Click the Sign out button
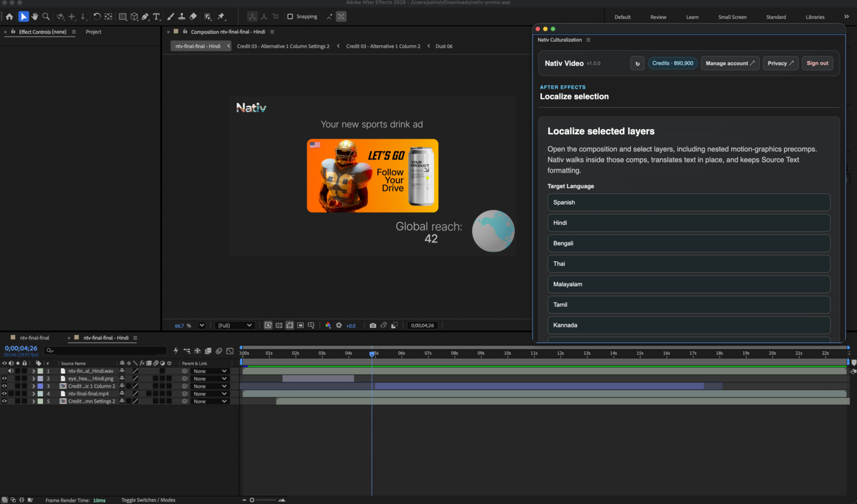 pyautogui.click(x=817, y=63)
